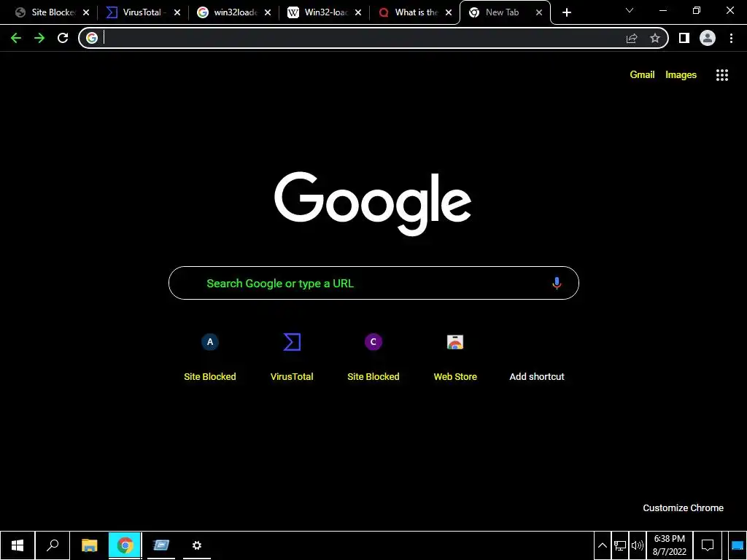747x560 pixels.
Task: Open the Chrome three-dot menu
Action: coord(731,38)
